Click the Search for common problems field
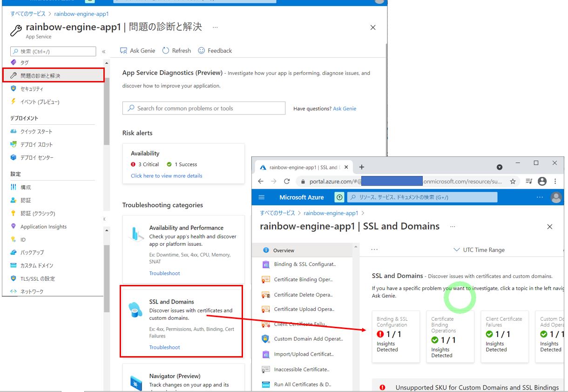The height and width of the screenshot is (392, 568). (204, 108)
